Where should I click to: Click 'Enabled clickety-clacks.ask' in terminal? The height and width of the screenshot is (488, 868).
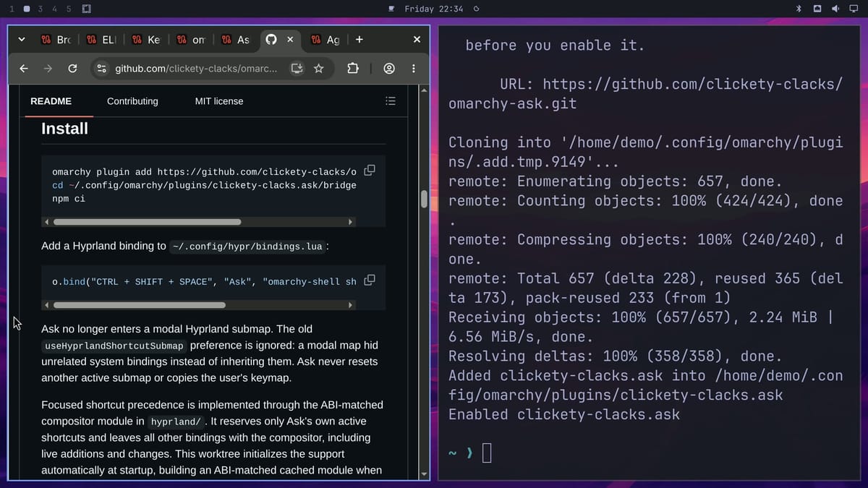(x=564, y=414)
